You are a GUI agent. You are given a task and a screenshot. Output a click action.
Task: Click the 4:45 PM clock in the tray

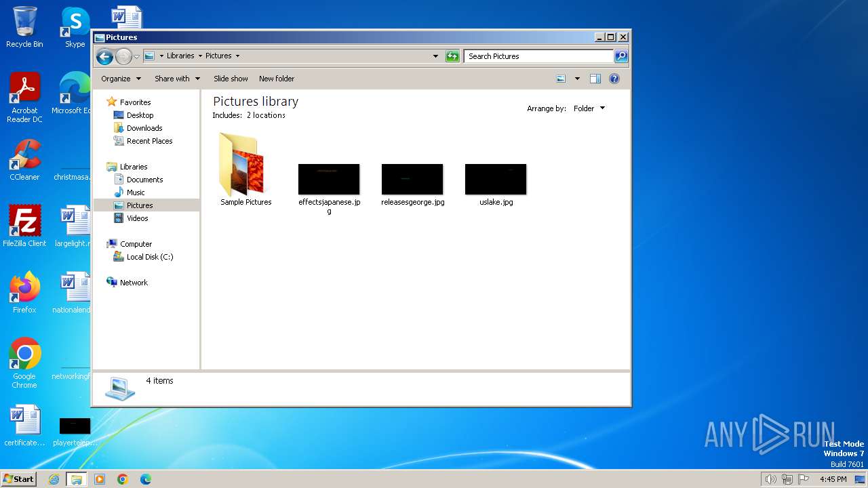coord(833,479)
